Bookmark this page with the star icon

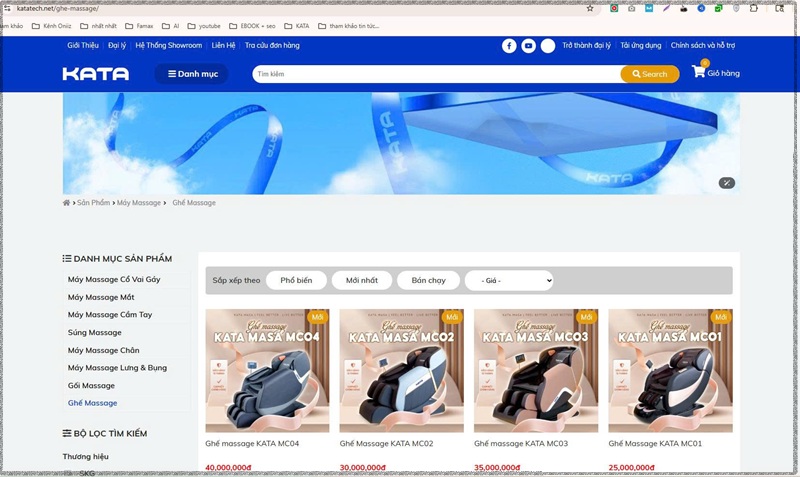click(590, 8)
